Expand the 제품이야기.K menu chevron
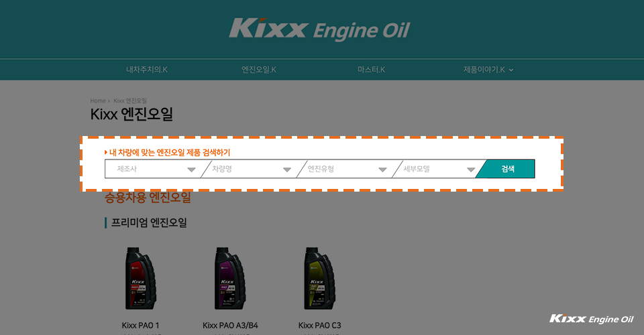Viewport: 644px width, 335px height. pyautogui.click(x=511, y=70)
